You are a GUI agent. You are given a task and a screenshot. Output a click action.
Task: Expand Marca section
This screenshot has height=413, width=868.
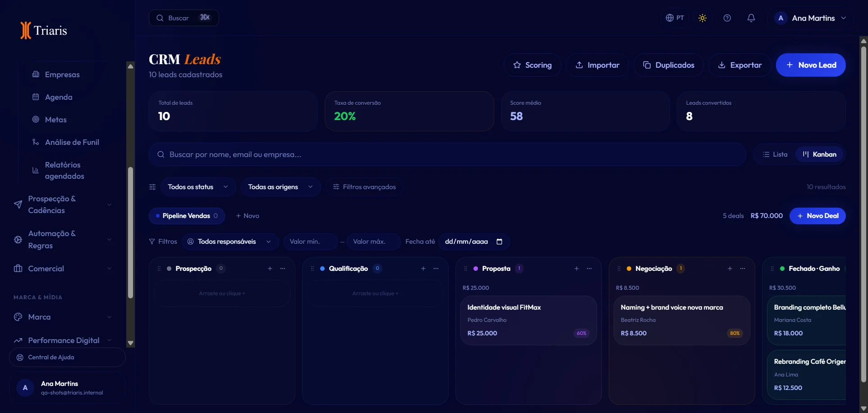point(63,317)
